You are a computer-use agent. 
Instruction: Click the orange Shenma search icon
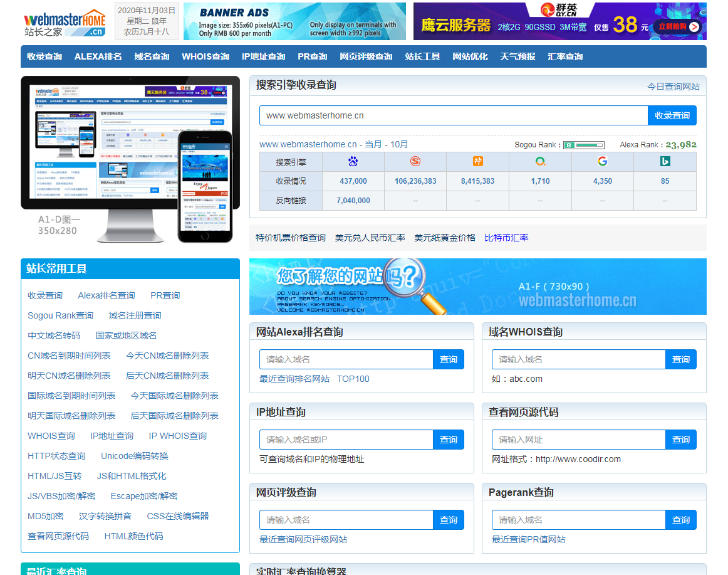click(477, 162)
